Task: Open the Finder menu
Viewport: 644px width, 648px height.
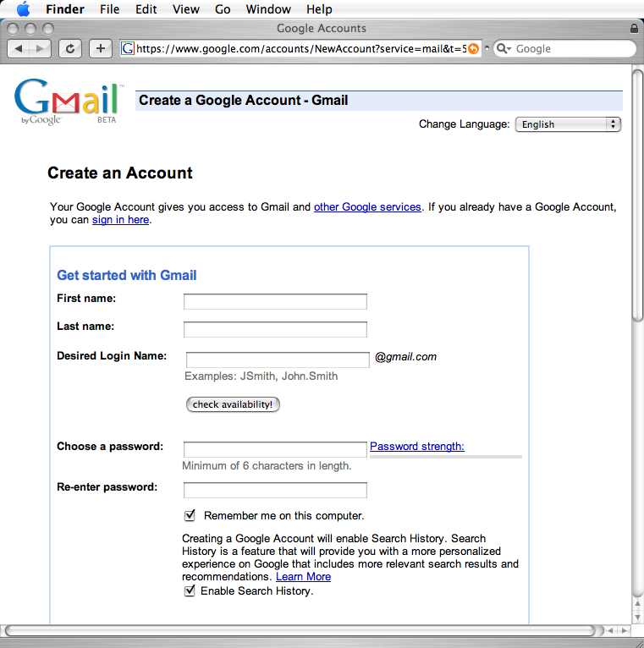Action: [x=65, y=9]
